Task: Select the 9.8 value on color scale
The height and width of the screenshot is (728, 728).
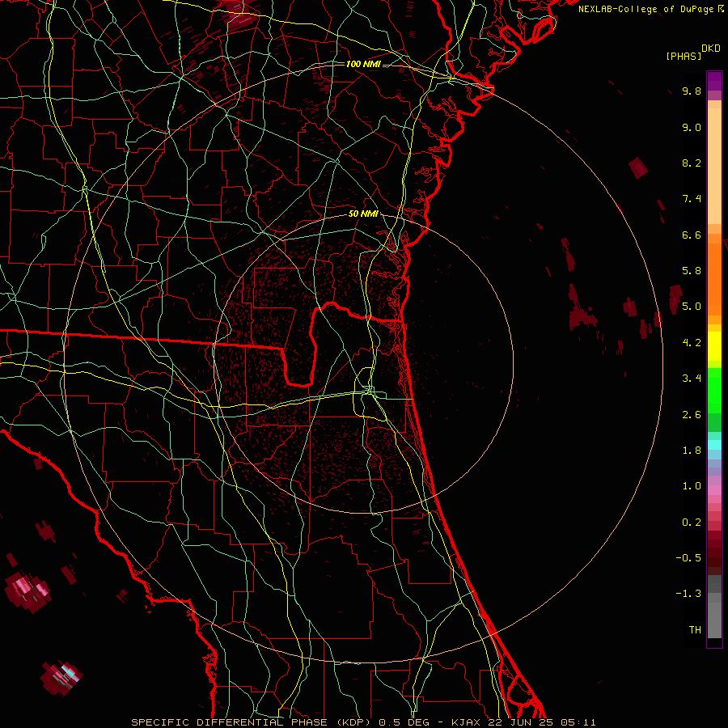Action: click(x=692, y=91)
